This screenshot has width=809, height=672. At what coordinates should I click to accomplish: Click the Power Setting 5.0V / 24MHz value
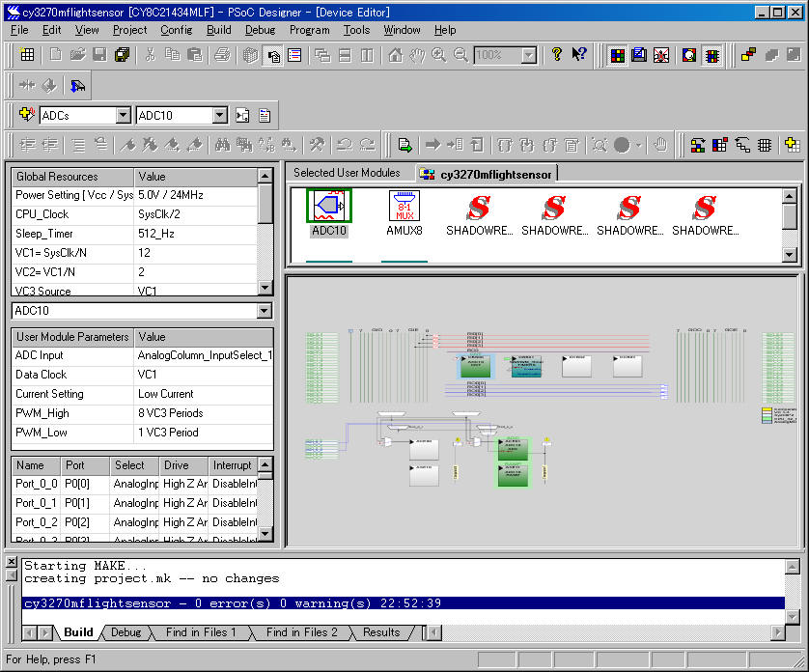196,195
